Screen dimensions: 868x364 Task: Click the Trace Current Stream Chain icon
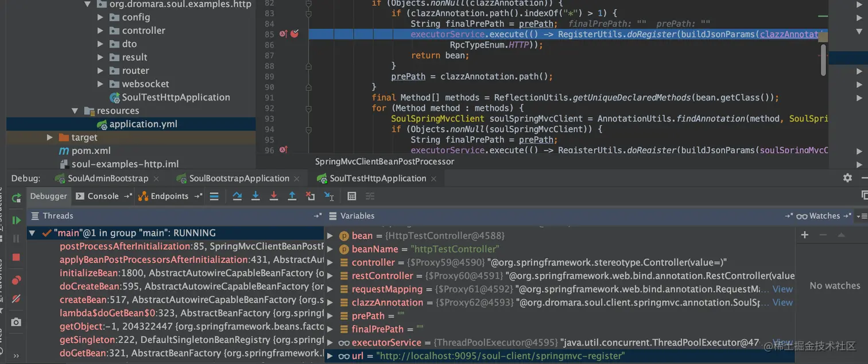coord(370,196)
